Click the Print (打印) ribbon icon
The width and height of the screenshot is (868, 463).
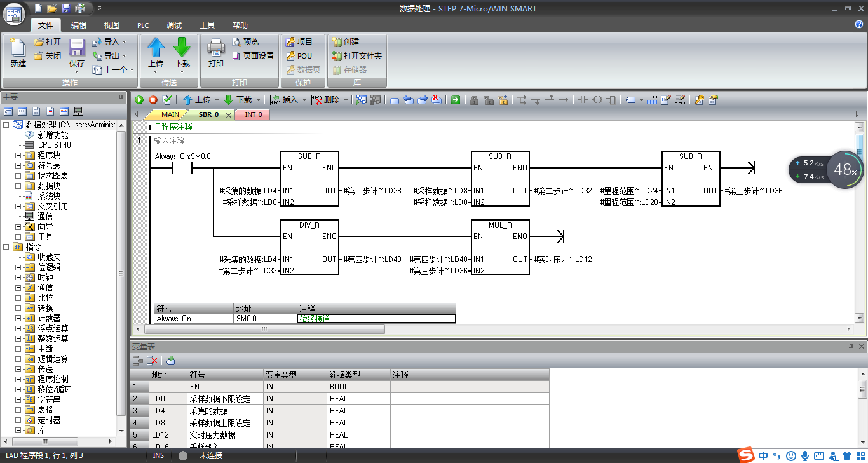[x=216, y=53]
